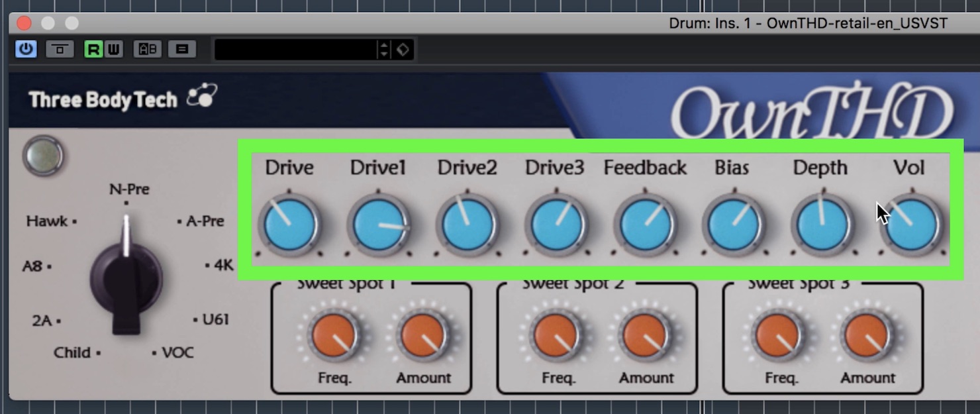
Task: Enable Write automation W button
Action: (114, 49)
